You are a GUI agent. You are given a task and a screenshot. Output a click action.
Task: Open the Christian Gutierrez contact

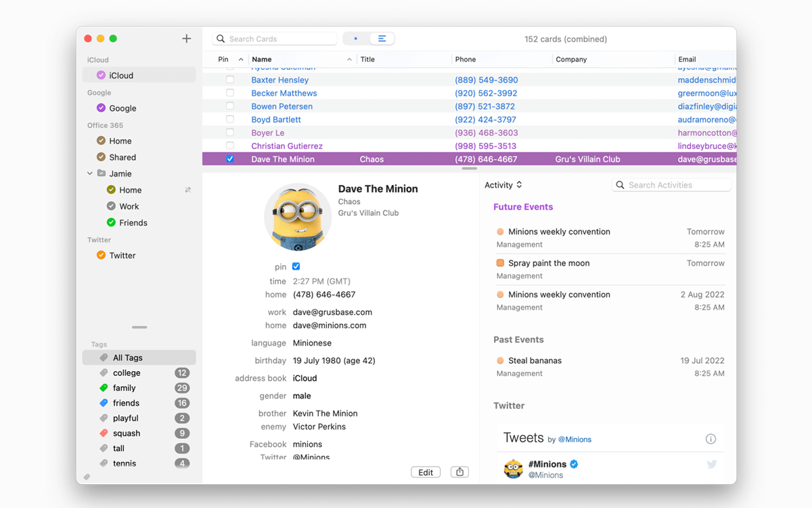(287, 146)
